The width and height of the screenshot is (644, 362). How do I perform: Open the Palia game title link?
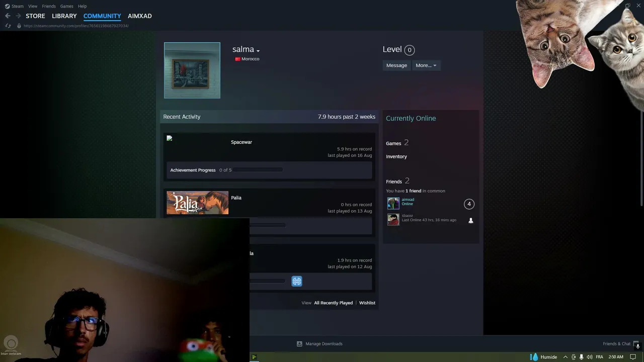pos(236,198)
